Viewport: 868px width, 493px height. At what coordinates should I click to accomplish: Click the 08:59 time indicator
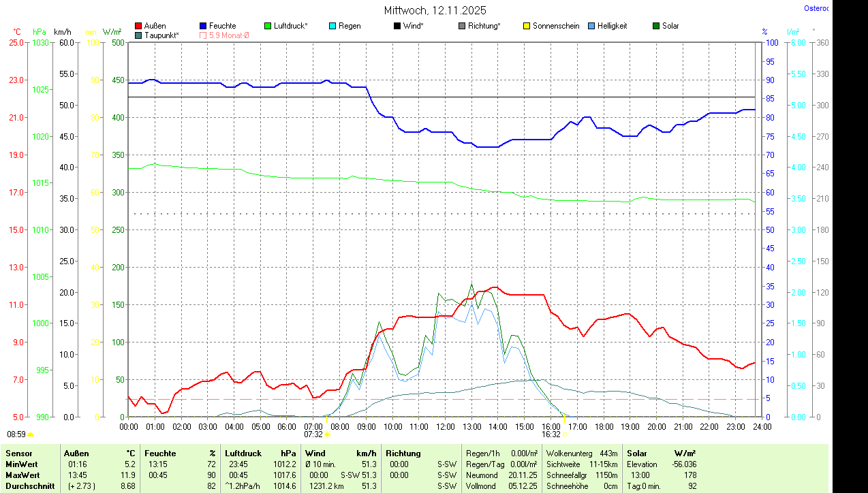(x=16, y=434)
